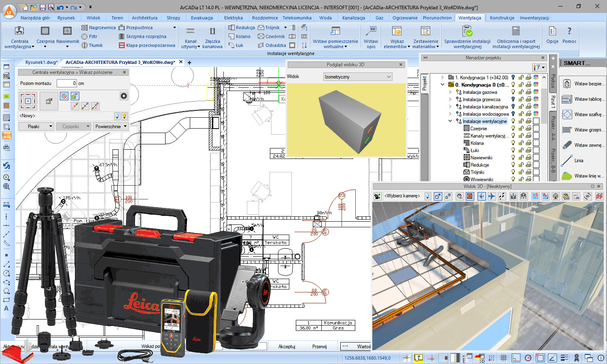Click Wstaw tablicę in SMART panel
Screen dimensions: 607x364
(x=584, y=99)
